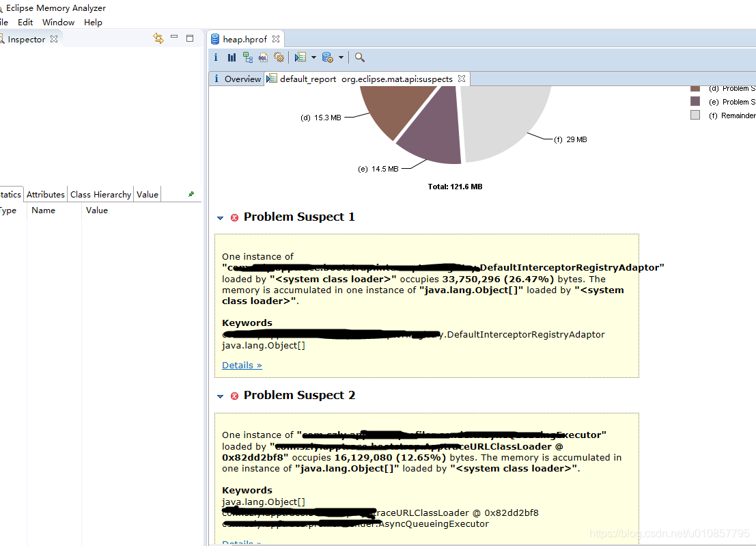Open the Window menu

tap(58, 22)
